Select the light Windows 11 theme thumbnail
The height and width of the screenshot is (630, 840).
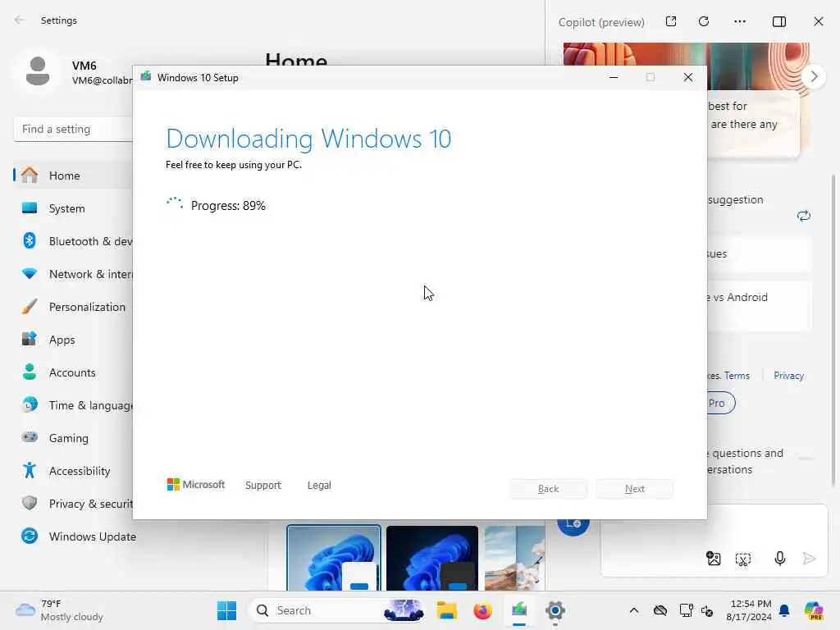click(334, 558)
